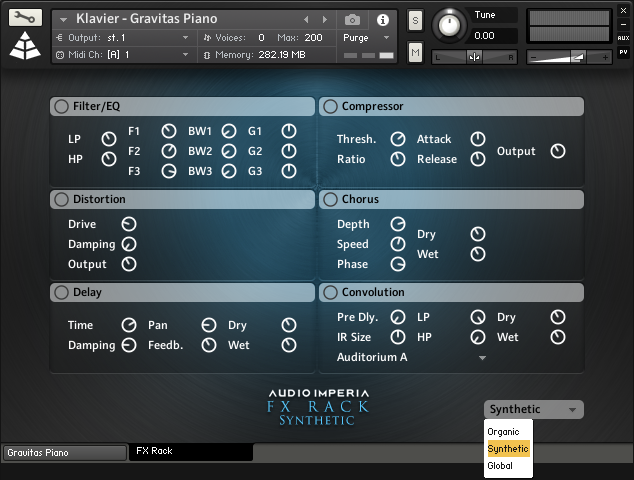Click the Chorus Wet knob
Screen dimensions: 634x480
[478, 254]
